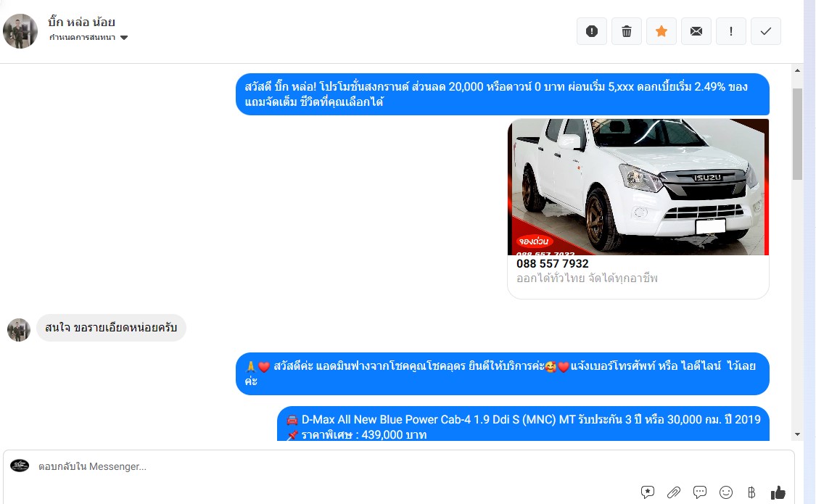Click the page logo beside the reply box

20,466
